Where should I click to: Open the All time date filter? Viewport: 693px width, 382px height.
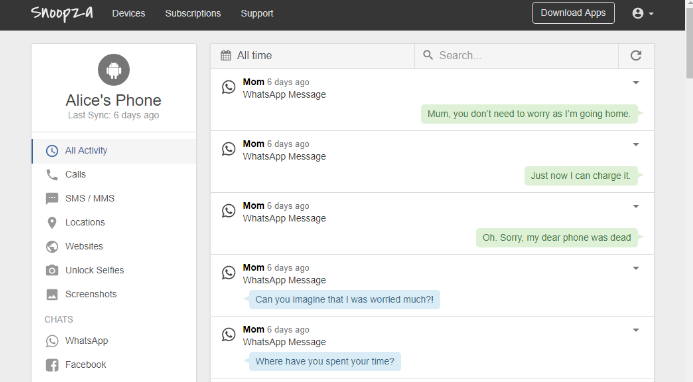point(312,56)
